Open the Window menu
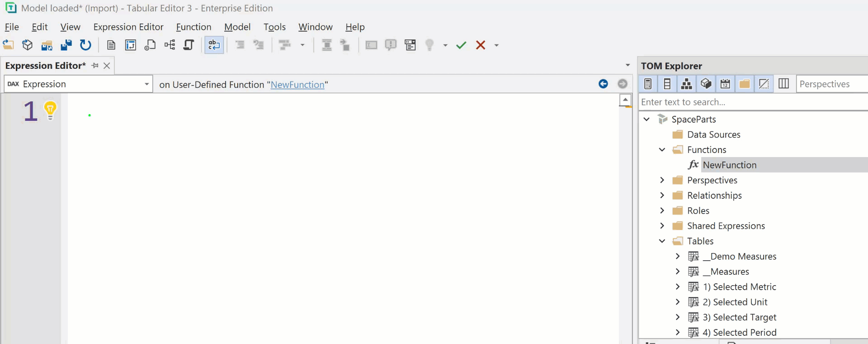Screen dimensions: 868x344 tap(316, 27)
